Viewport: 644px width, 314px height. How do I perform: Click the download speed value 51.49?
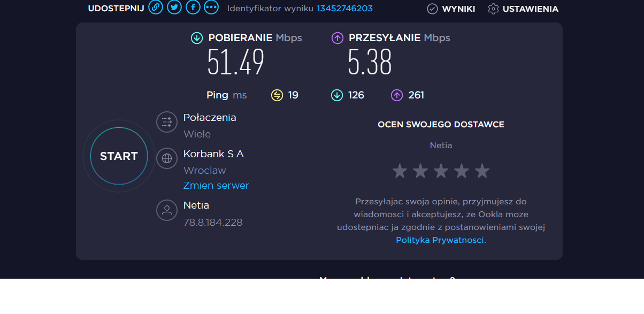pos(236,62)
